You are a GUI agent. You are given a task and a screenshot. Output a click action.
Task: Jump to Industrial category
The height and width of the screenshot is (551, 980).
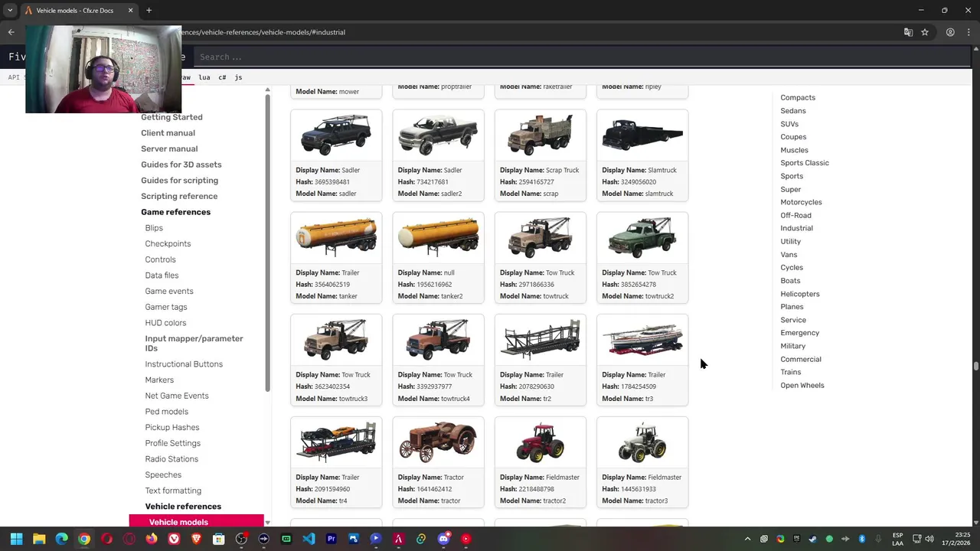796,228
